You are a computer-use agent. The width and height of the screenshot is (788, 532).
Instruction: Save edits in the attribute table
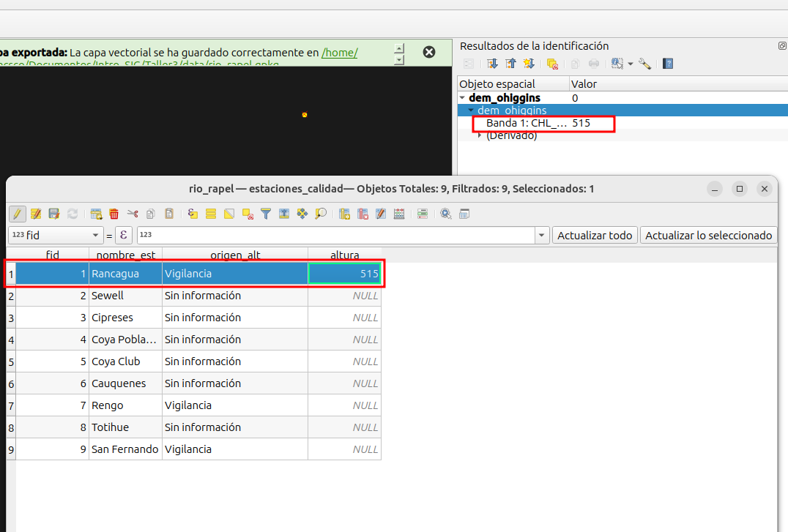54,214
